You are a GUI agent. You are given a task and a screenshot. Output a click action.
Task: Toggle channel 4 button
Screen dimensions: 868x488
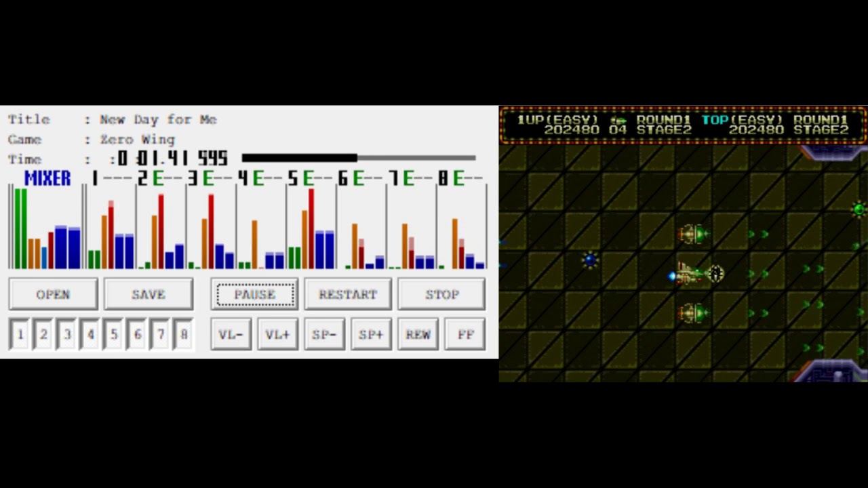tap(90, 334)
